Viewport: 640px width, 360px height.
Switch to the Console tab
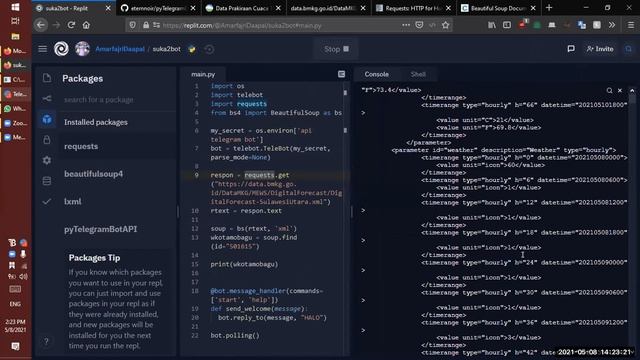pos(376,74)
